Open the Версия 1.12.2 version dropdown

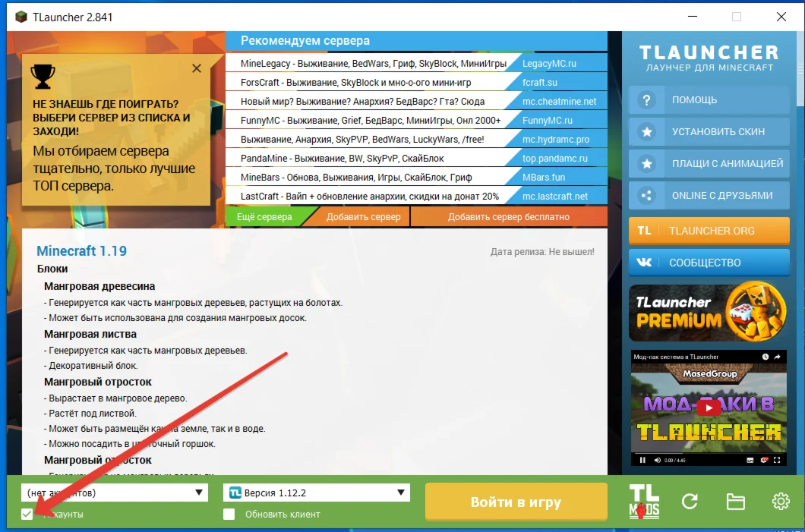click(317, 493)
